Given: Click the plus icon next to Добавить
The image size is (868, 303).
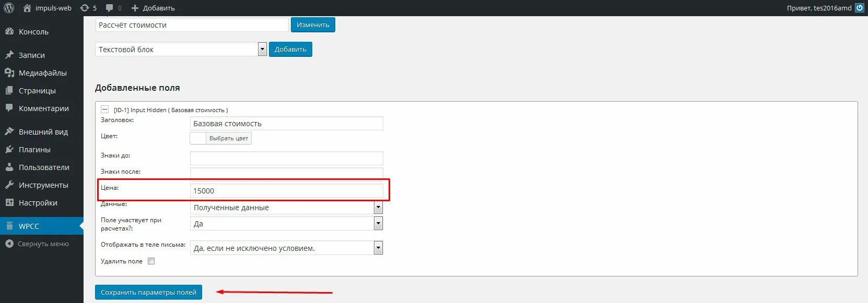Looking at the screenshot, I should [135, 8].
